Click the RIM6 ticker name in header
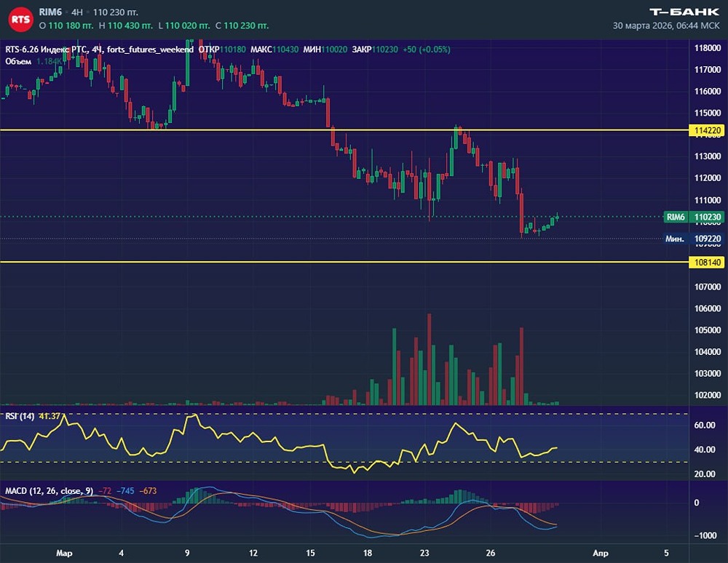 click(50, 12)
